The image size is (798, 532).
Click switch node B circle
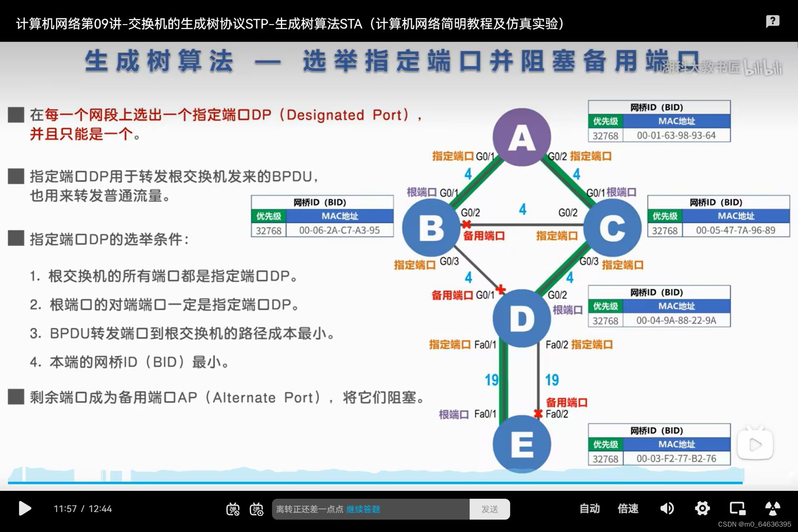[x=431, y=228]
